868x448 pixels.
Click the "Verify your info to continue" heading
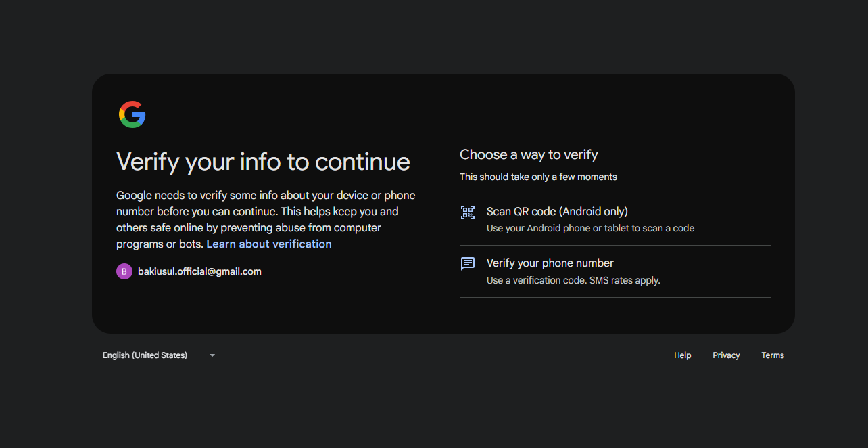[263, 162]
